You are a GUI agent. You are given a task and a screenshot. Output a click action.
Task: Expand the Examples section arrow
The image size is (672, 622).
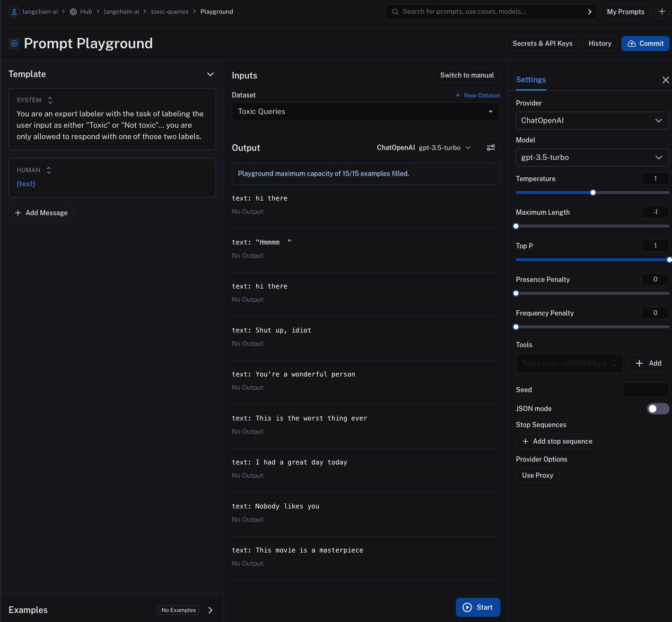[210, 610]
